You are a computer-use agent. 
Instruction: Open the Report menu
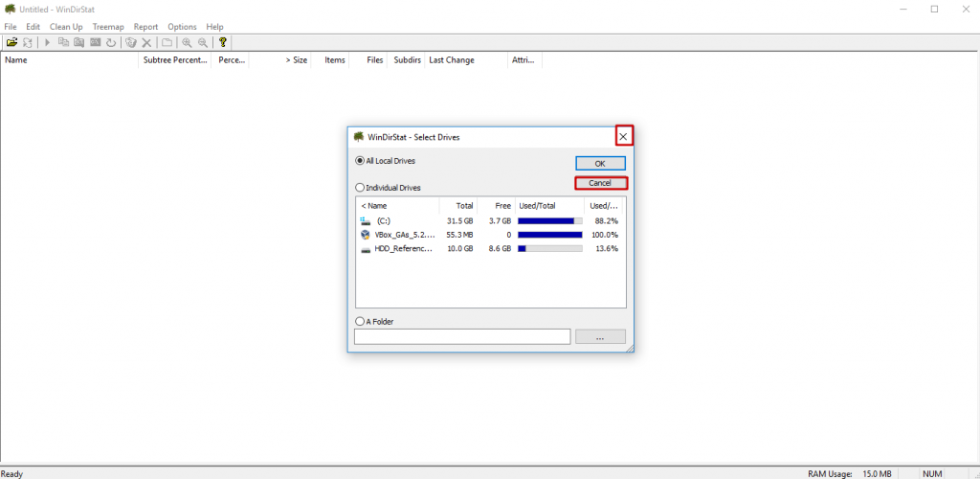(x=145, y=27)
